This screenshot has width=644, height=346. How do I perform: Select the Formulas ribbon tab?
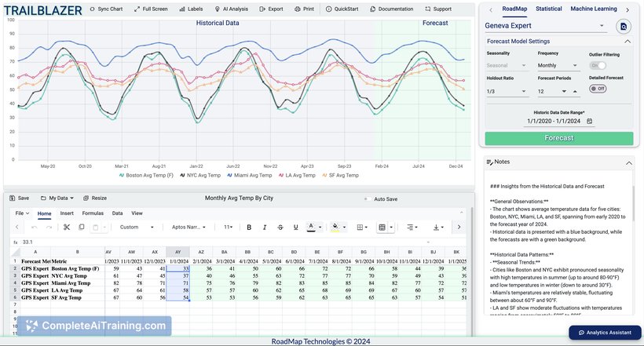(x=93, y=213)
